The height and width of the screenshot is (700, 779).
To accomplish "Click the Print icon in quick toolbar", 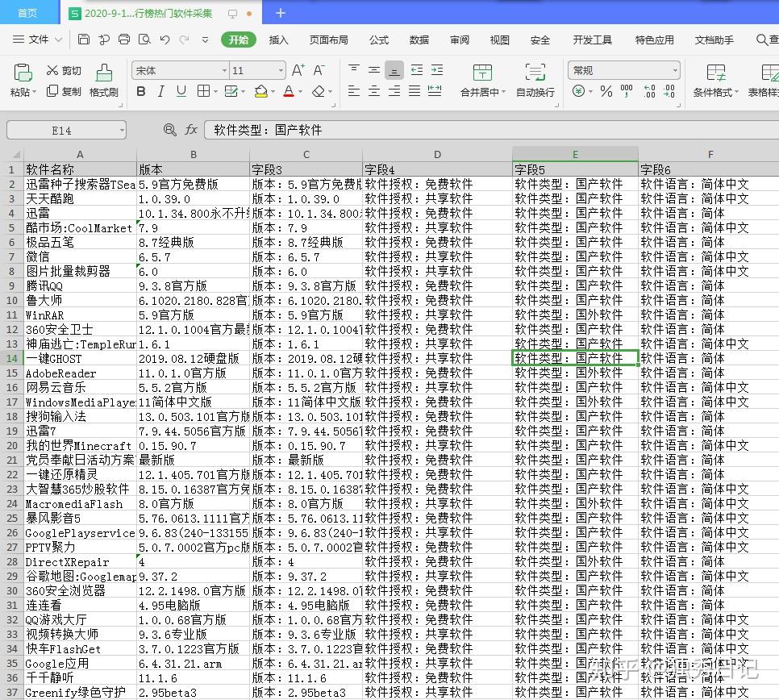I will pyautogui.click(x=124, y=40).
